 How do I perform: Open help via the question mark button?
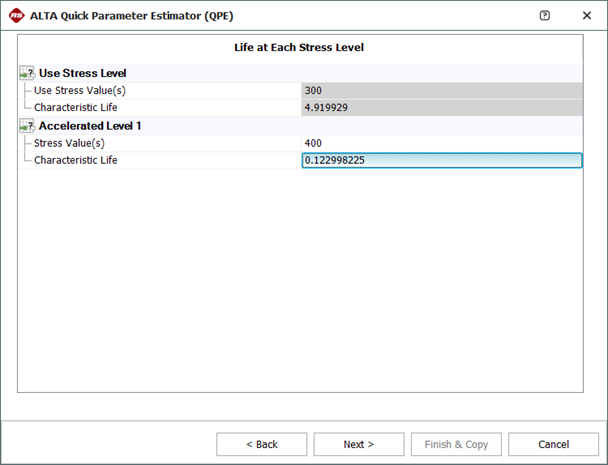click(x=544, y=16)
